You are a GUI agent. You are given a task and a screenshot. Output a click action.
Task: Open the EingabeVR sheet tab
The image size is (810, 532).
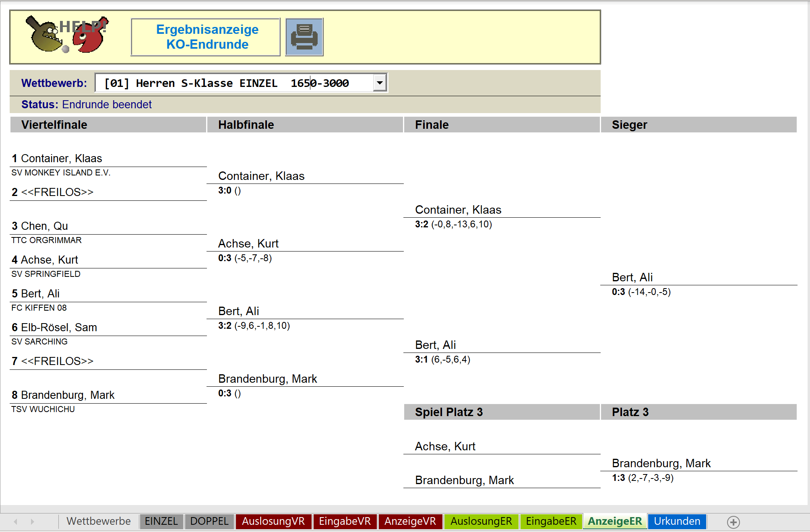coord(345,521)
